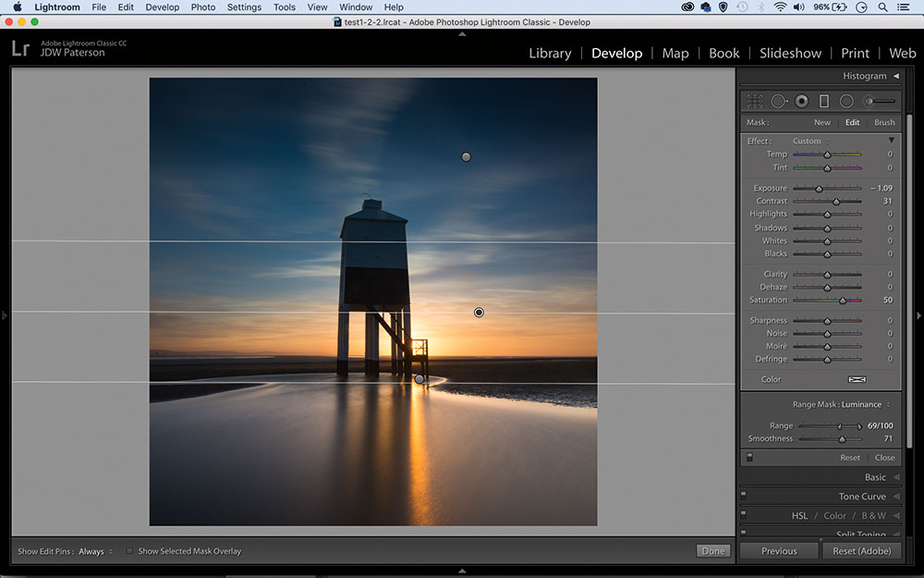
Task: Click the Reset (Adobe) button
Action: [861, 551]
